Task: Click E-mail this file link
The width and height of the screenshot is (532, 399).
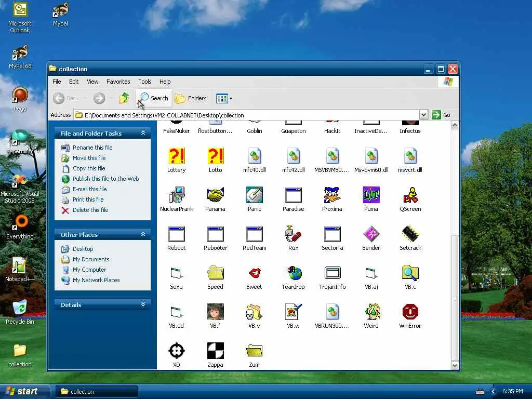Action: tap(89, 189)
